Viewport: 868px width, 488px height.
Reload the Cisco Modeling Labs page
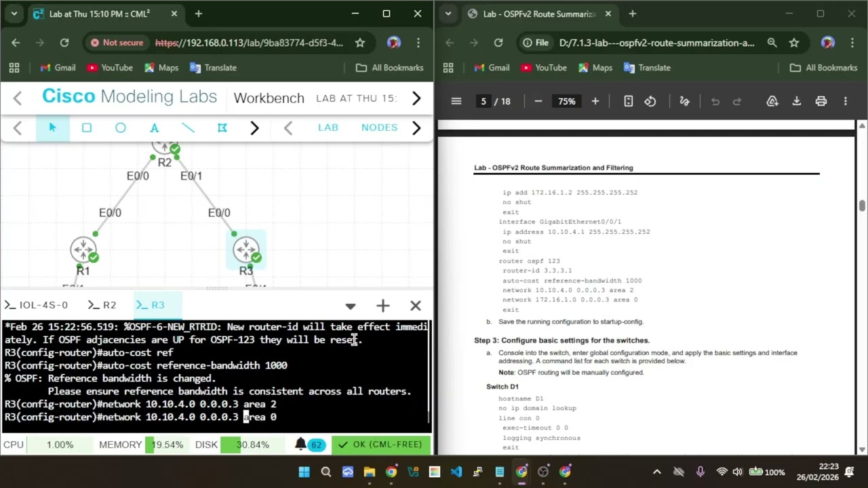pos(64,43)
